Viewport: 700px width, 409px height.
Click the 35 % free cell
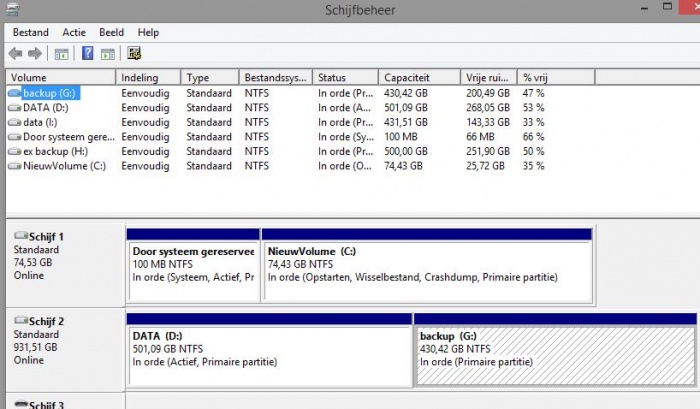pos(533,166)
